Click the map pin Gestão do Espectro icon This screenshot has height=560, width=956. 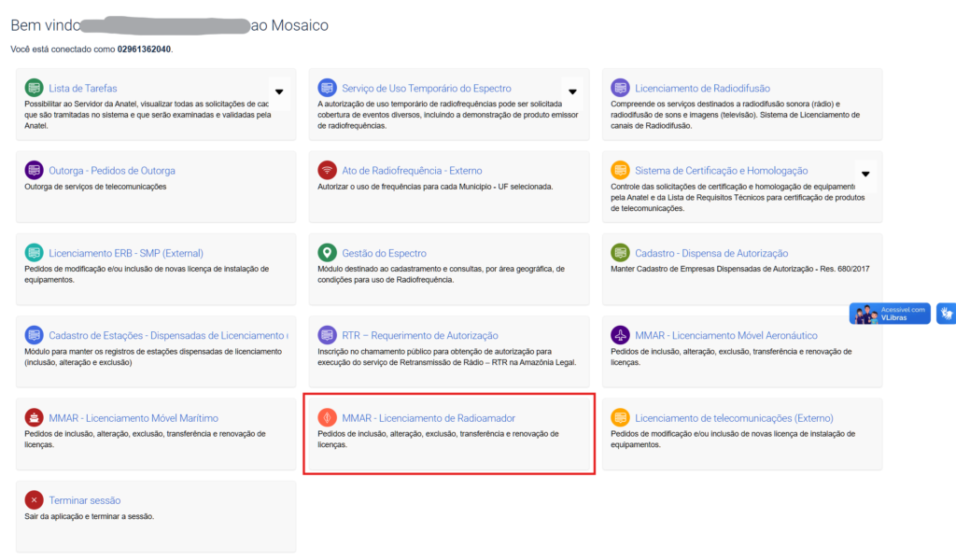tap(328, 252)
